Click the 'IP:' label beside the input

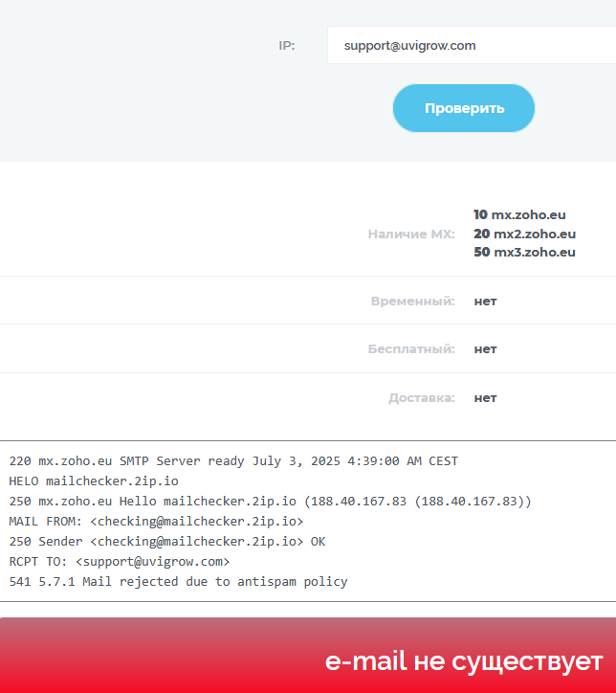tap(287, 46)
